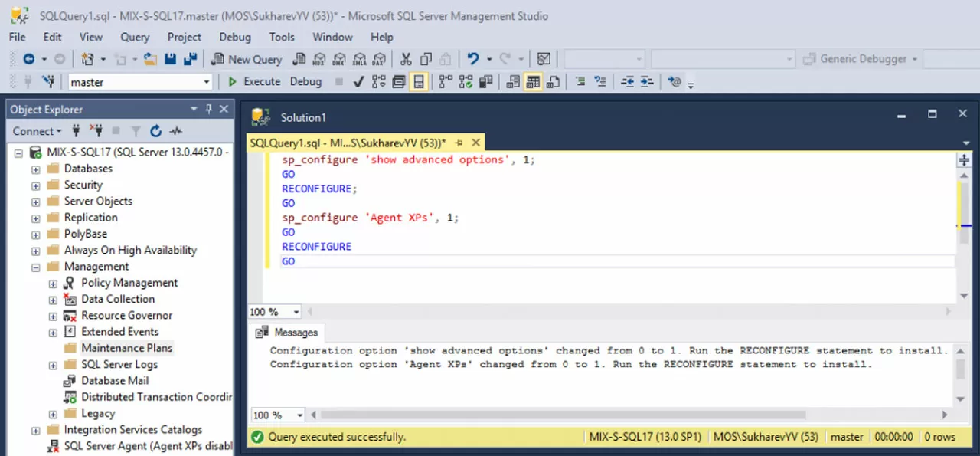Click the Save All toolbar icon

tap(189, 59)
